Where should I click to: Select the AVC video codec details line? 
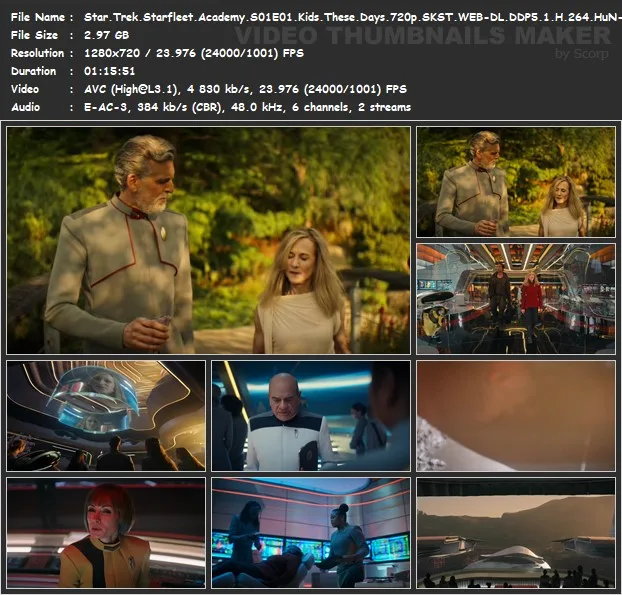click(x=238, y=89)
